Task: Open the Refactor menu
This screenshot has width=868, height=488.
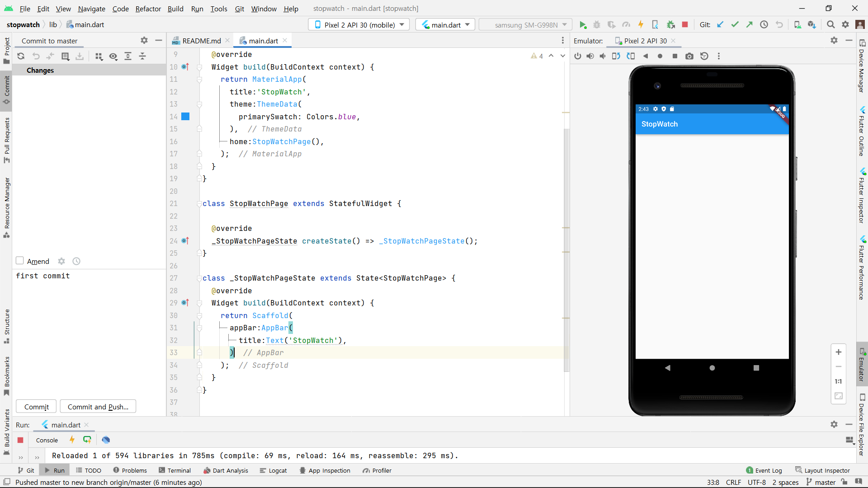Action: click(x=148, y=9)
